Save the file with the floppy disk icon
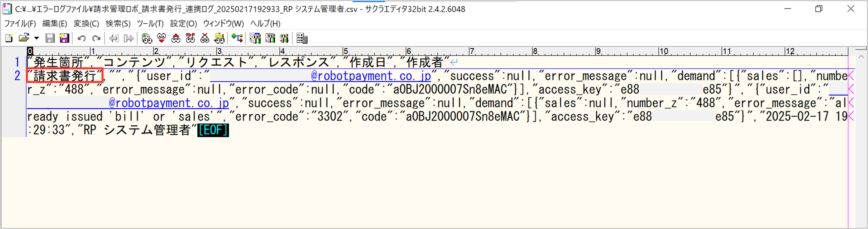Screen dimensions: 868x229 click(x=50, y=38)
